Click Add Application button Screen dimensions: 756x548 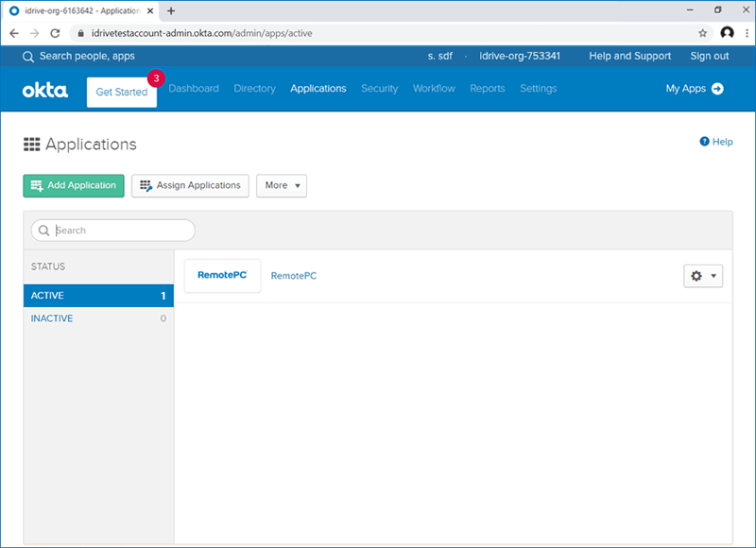[x=74, y=185]
